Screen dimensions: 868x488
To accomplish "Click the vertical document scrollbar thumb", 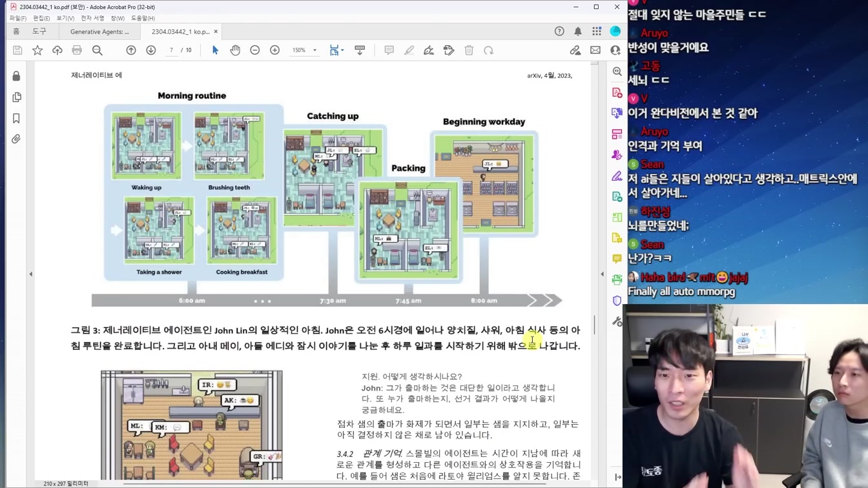I will [594, 325].
